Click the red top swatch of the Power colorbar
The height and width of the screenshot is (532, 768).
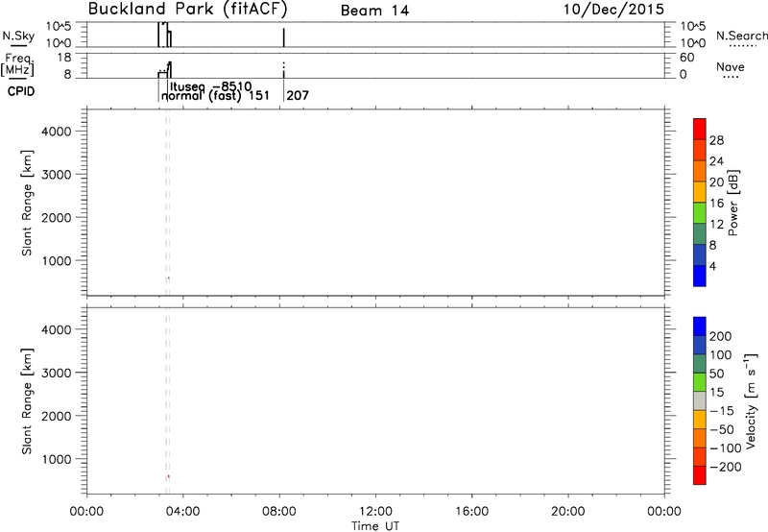click(x=700, y=130)
